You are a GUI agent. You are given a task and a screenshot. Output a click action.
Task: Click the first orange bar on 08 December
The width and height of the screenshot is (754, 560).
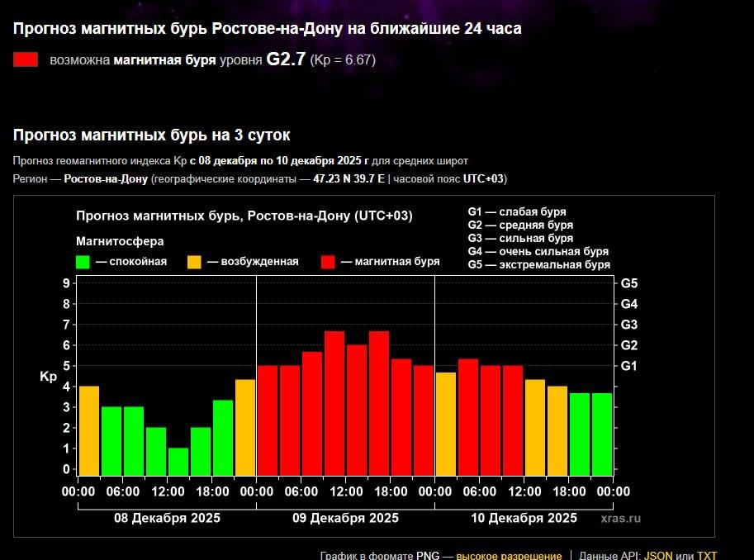click(x=89, y=429)
